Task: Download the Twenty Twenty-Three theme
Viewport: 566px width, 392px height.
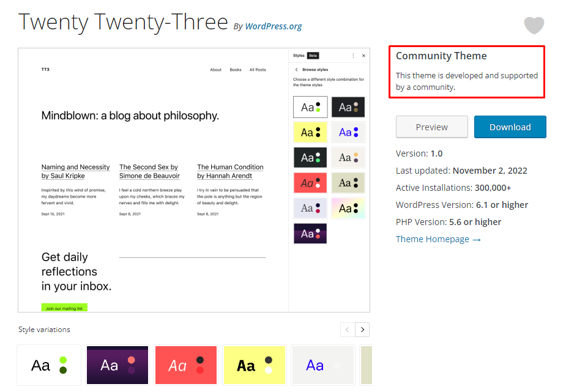Action: point(510,127)
